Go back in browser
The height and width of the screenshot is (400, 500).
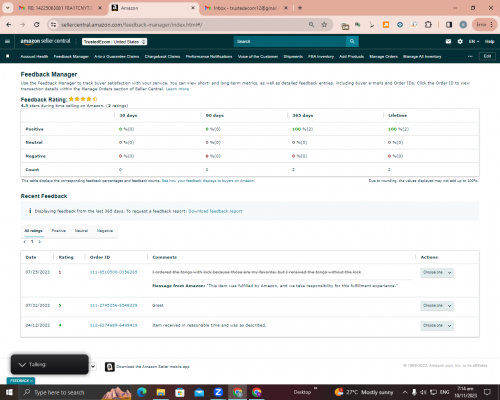[x=9, y=25]
